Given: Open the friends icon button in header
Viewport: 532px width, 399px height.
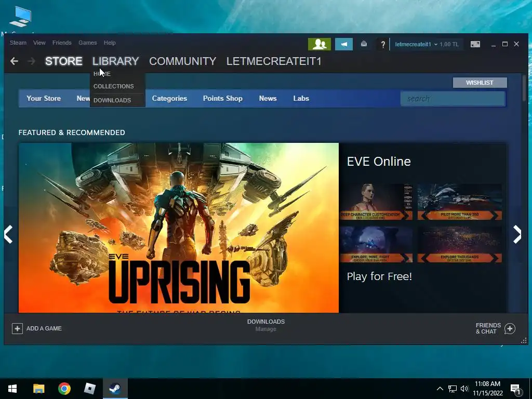Looking at the screenshot, I should pyautogui.click(x=320, y=44).
